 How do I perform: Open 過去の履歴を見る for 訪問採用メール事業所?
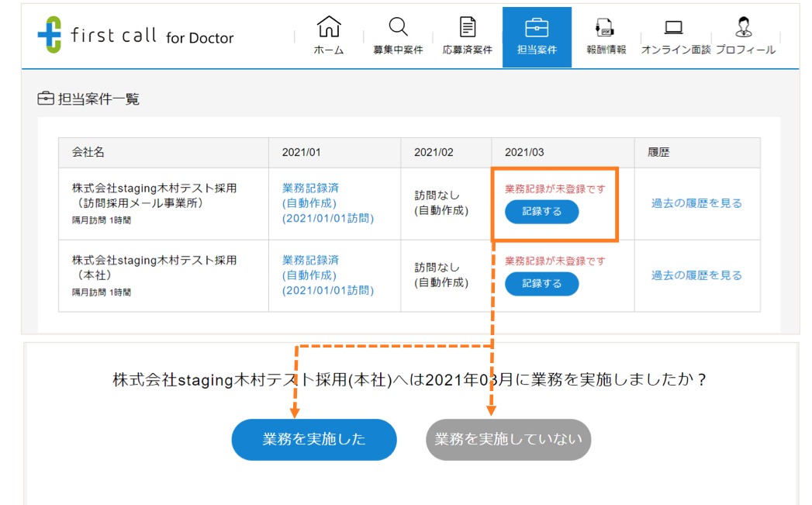coord(696,203)
